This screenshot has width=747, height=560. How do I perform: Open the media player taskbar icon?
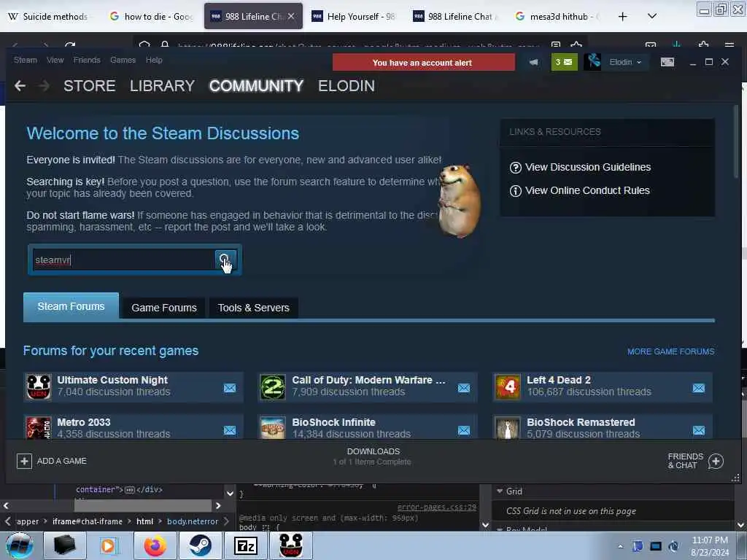point(109,545)
